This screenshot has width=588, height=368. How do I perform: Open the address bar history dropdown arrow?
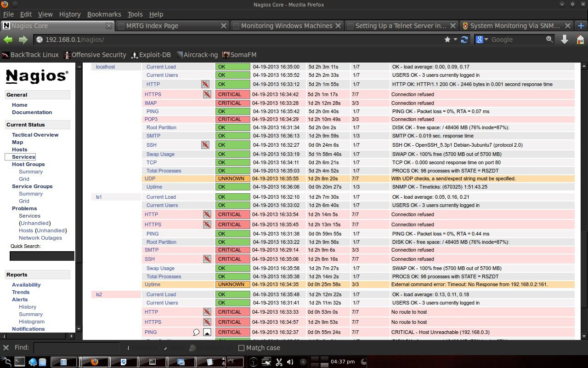(x=455, y=40)
